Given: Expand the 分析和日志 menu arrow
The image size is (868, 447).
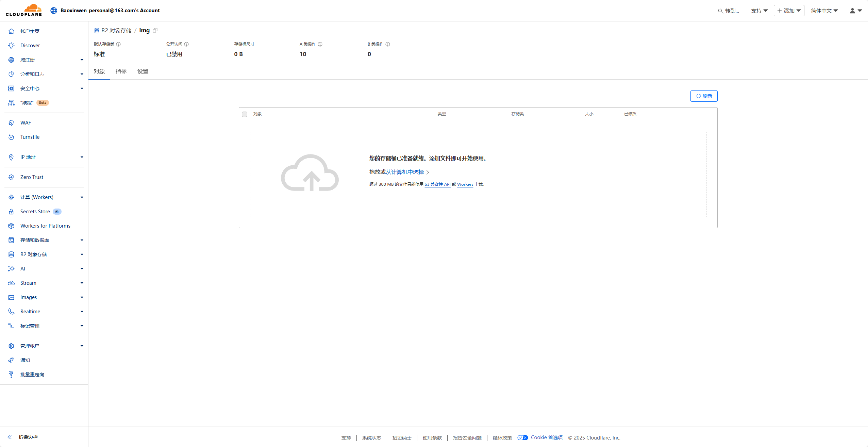Looking at the screenshot, I should 82,74.
